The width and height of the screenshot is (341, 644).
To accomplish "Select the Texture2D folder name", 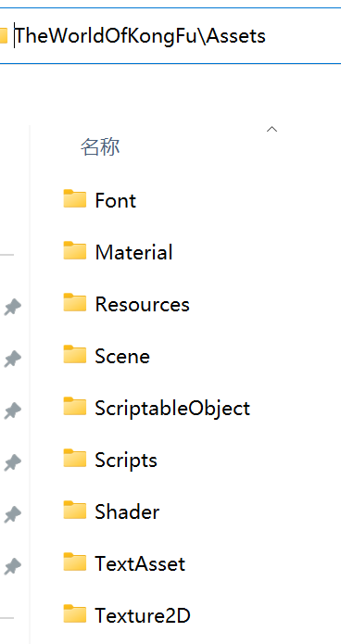I will 143,615.
